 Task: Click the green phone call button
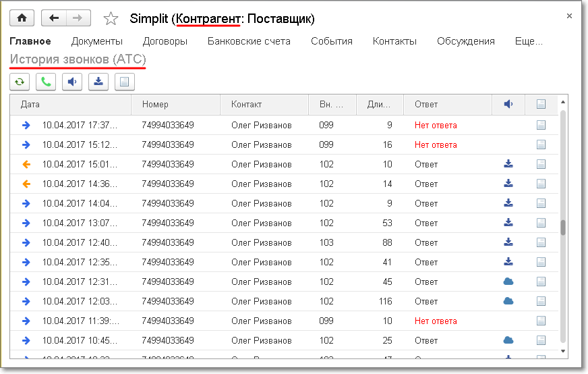(x=46, y=82)
